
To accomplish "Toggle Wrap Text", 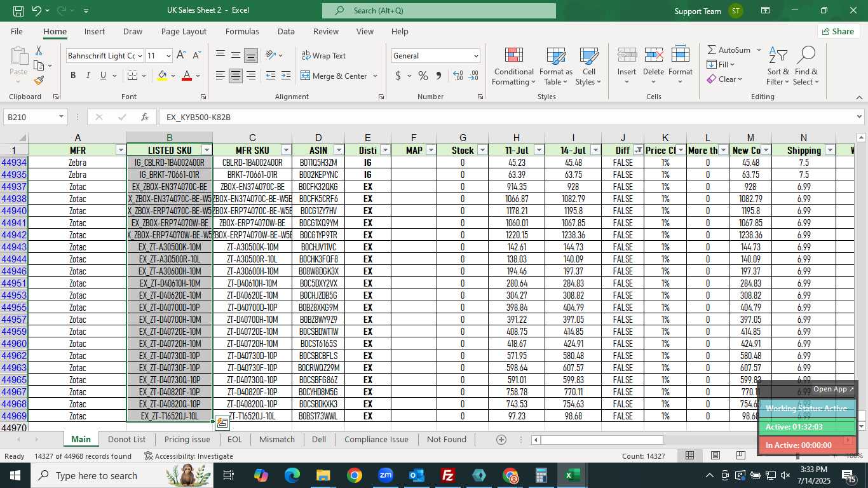I will click(x=323, y=55).
